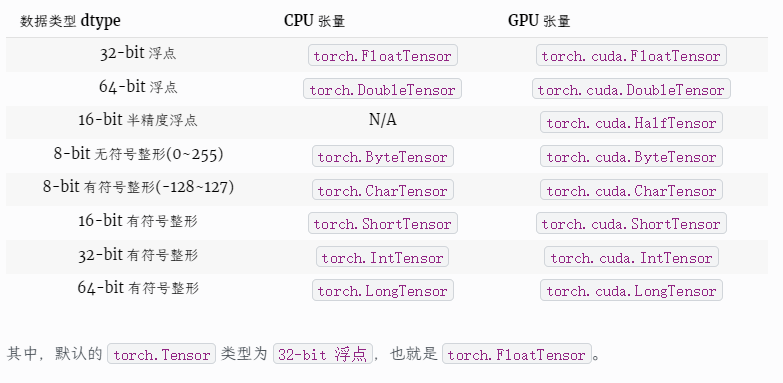Click torch.DoubleTensor in the table
Screen dimensions: 783x383
pyautogui.click(x=383, y=89)
